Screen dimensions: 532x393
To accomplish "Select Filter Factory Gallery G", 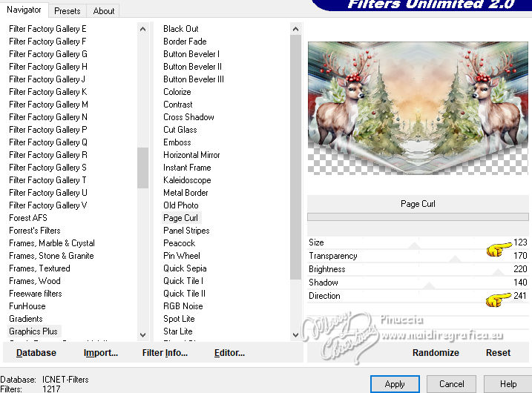I will click(47, 54).
